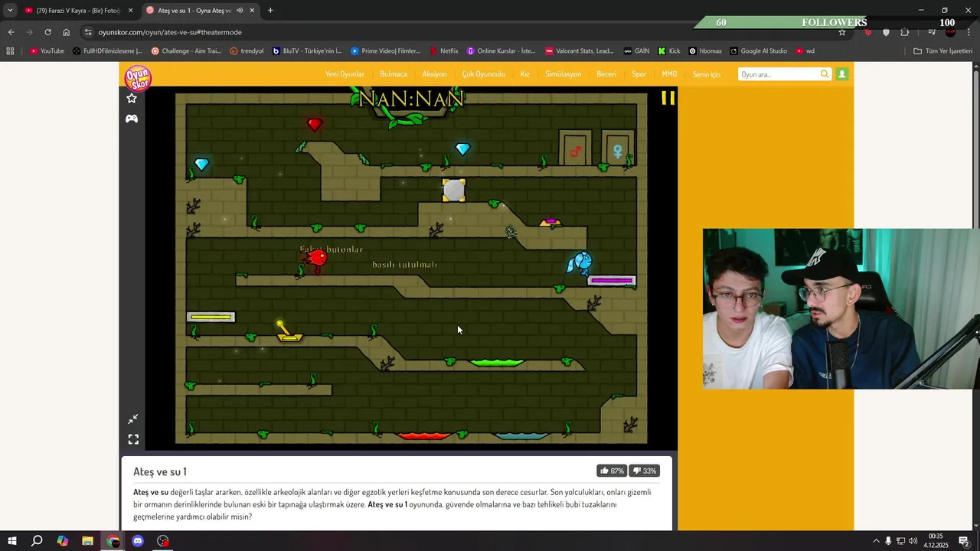
Task: Click the gamepad icon in left sidebar
Action: pos(132,119)
